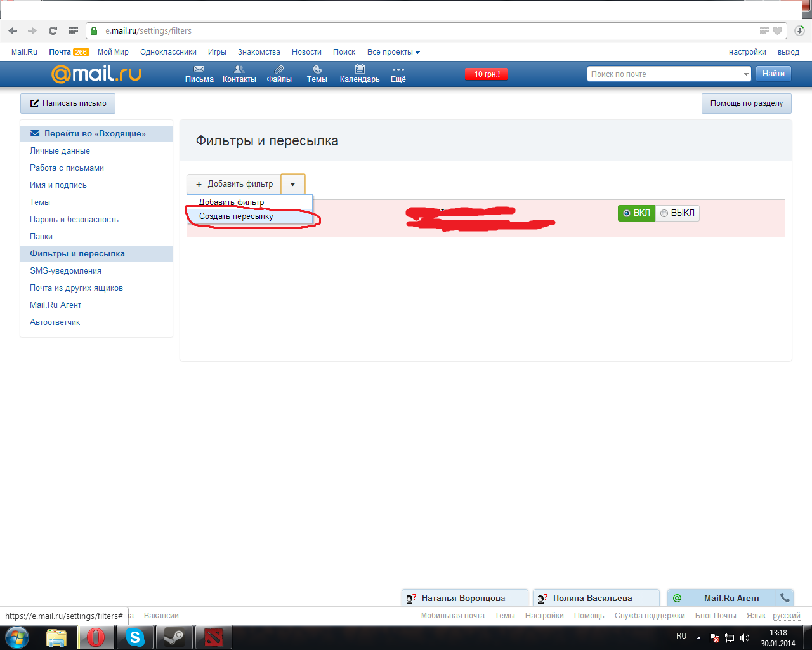Select ВКЛ radio option
Image resolution: width=812 pixels, height=650 pixels.
[x=636, y=213]
